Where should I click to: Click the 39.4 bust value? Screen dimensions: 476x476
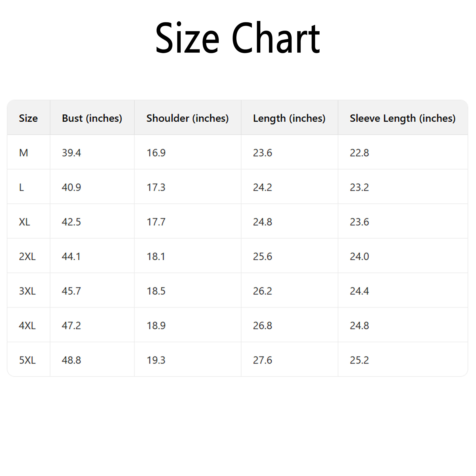pyautogui.click(x=71, y=153)
